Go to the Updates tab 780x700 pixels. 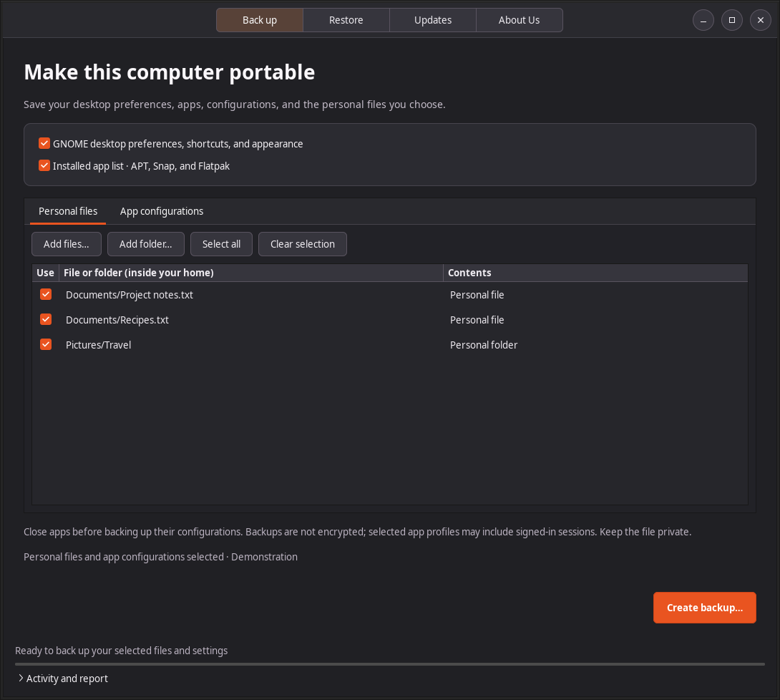coord(433,20)
